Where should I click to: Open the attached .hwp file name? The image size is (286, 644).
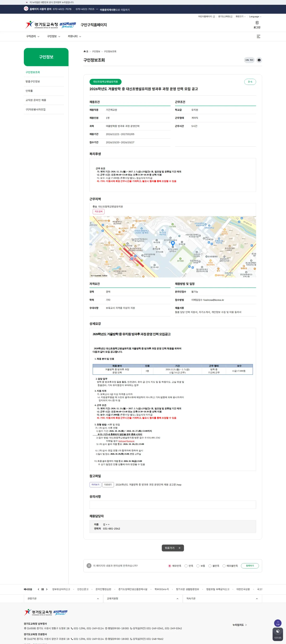pyautogui.click(x=149, y=485)
